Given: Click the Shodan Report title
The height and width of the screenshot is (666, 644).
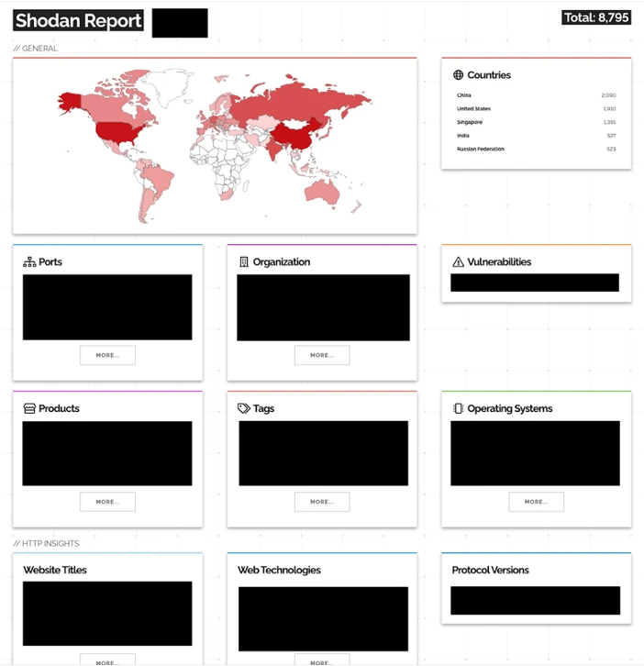Looking at the screenshot, I should (x=79, y=21).
